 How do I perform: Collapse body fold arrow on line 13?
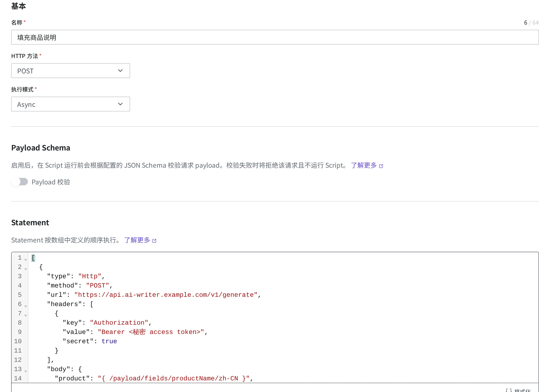(26, 371)
